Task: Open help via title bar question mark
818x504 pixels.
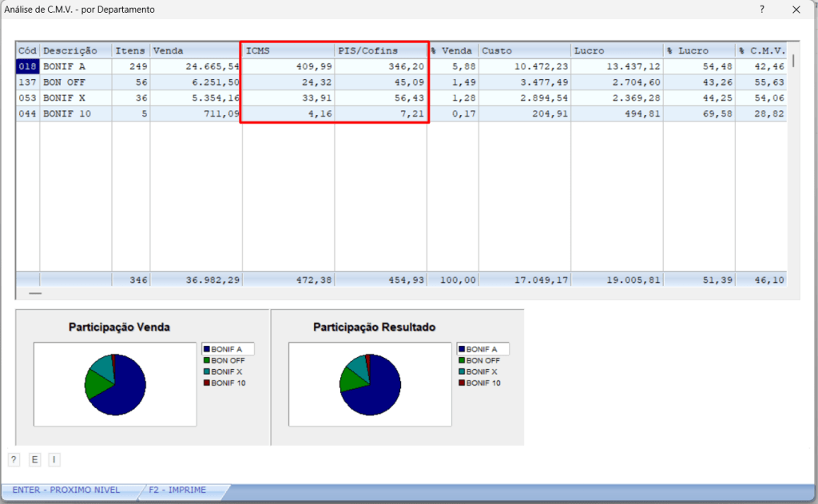Action: point(762,10)
